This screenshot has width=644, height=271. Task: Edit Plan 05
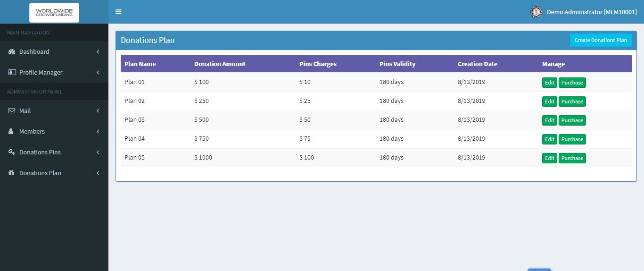(x=550, y=158)
